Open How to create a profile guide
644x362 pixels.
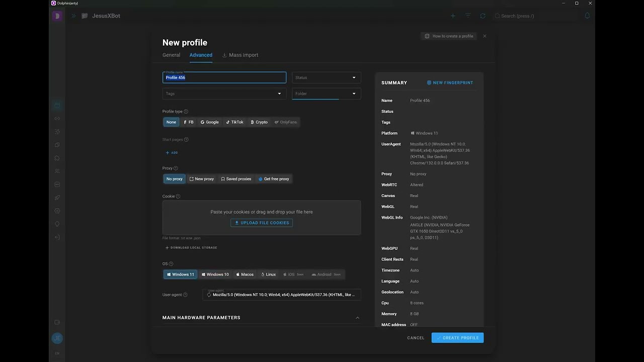coord(449,36)
